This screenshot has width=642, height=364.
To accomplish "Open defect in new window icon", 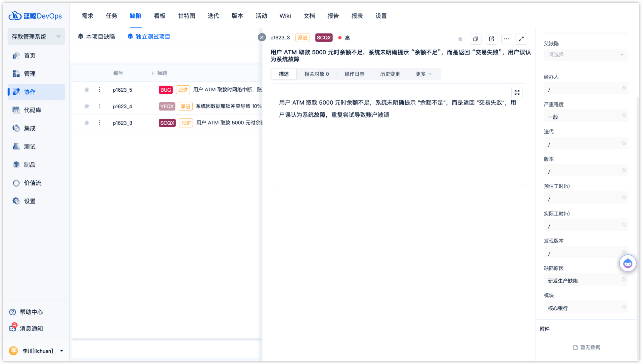I will point(491,39).
